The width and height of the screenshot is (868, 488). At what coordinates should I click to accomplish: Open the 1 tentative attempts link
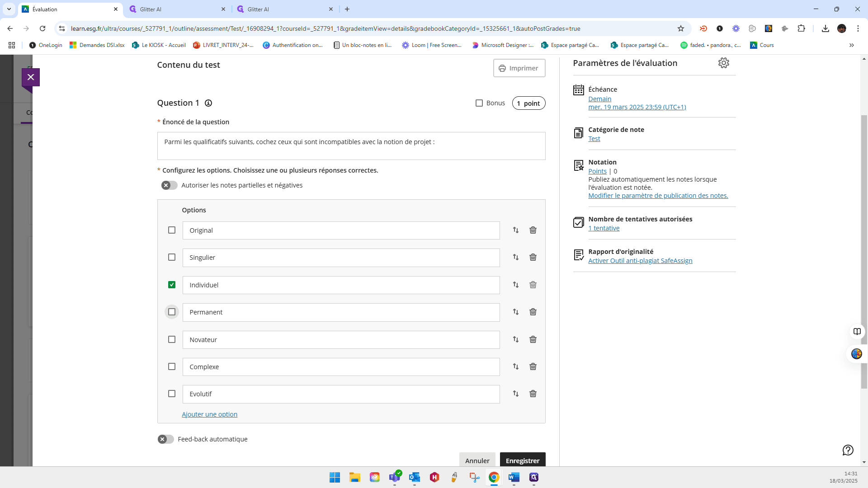(604, 228)
